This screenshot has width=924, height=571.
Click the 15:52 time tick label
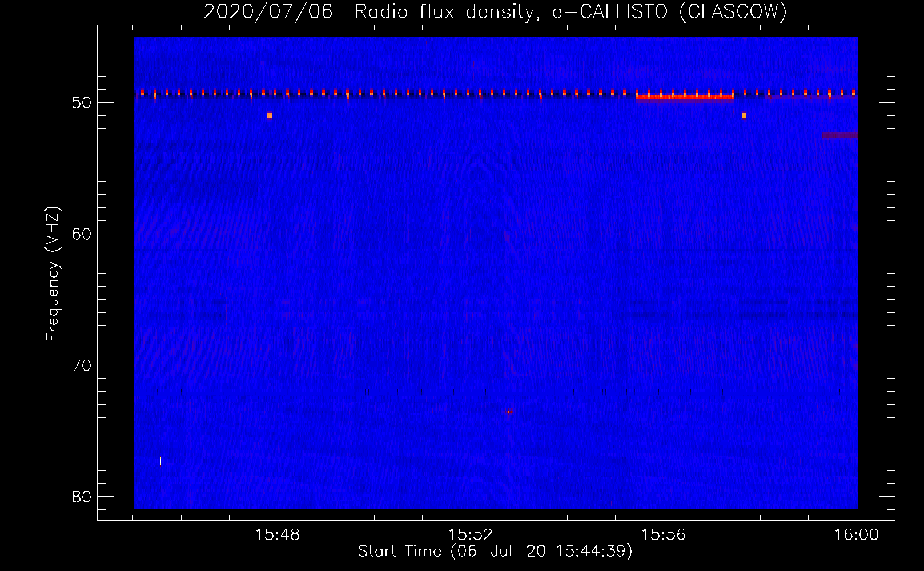point(471,535)
